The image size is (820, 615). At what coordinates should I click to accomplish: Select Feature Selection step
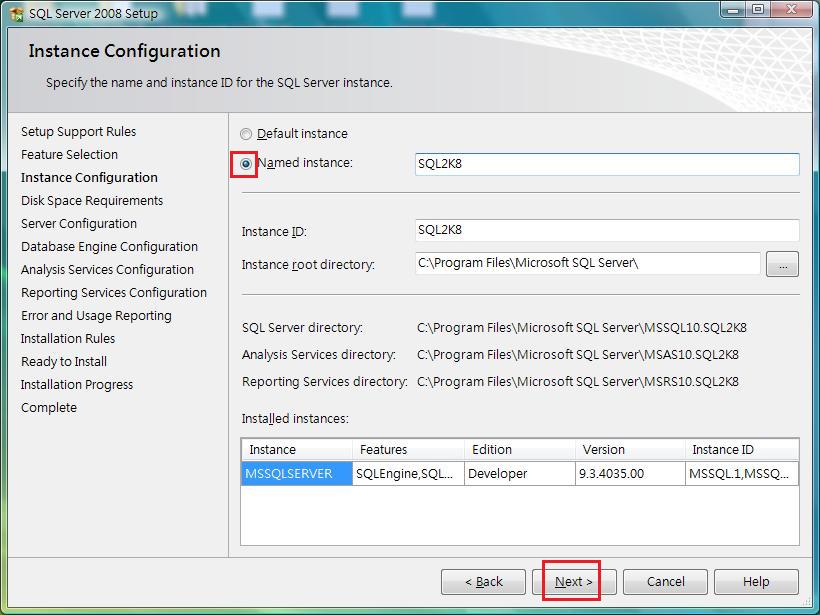(x=70, y=155)
